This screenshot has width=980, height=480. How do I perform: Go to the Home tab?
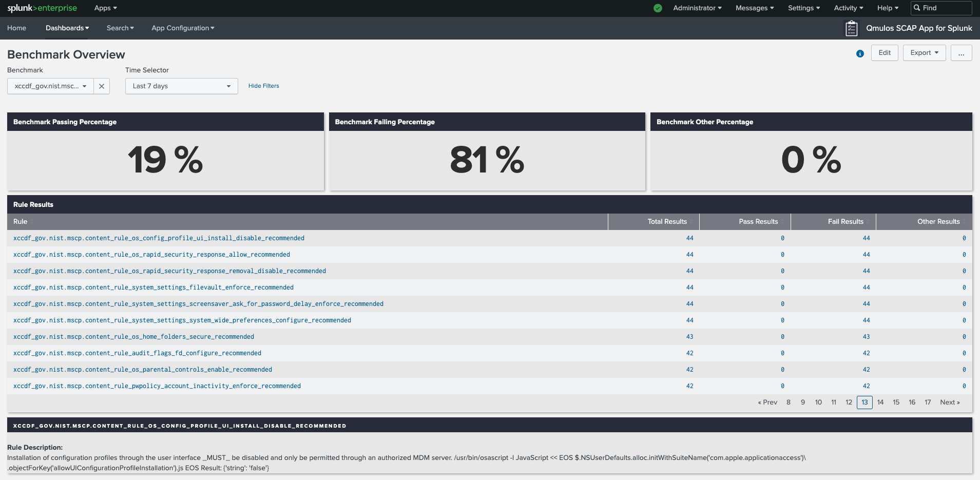pos(16,28)
